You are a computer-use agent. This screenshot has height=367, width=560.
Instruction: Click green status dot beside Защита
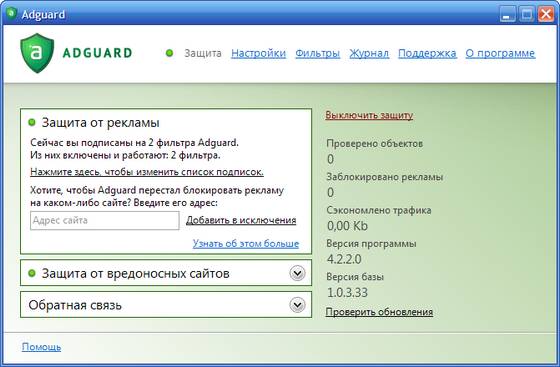(x=169, y=53)
